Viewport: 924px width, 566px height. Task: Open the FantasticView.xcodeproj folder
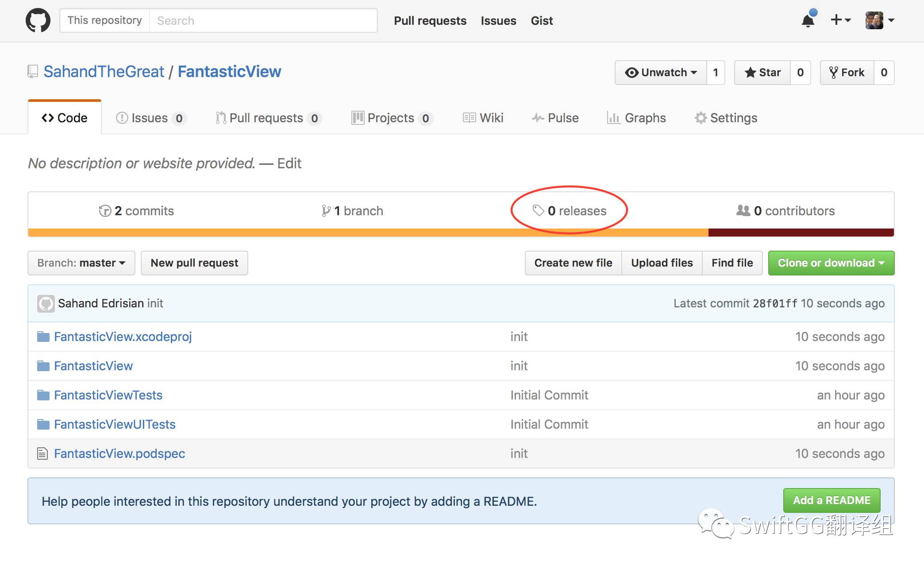coord(123,337)
